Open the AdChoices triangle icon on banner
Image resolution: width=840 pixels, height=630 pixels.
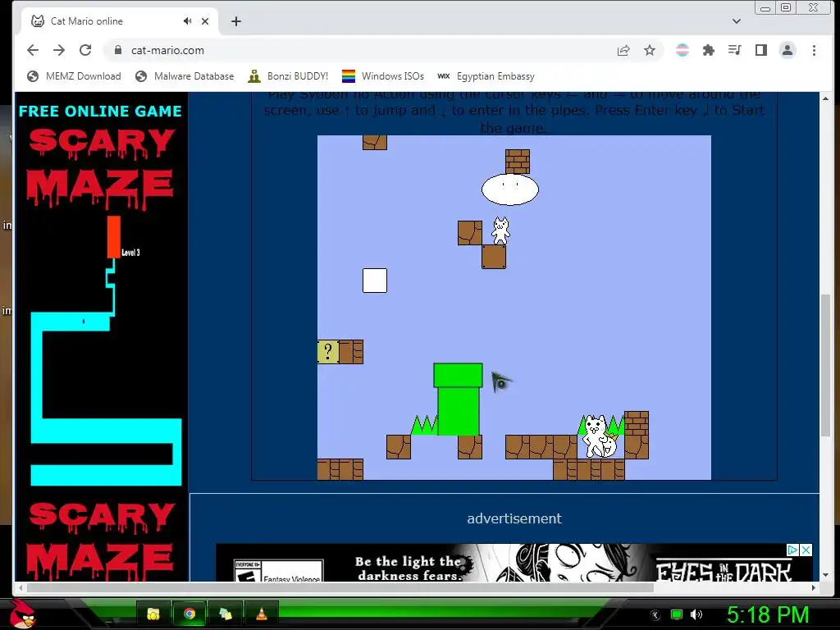pos(792,550)
